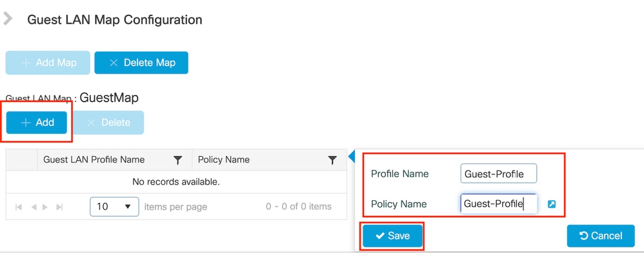Click the Delete Map button

[x=141, y=63]
